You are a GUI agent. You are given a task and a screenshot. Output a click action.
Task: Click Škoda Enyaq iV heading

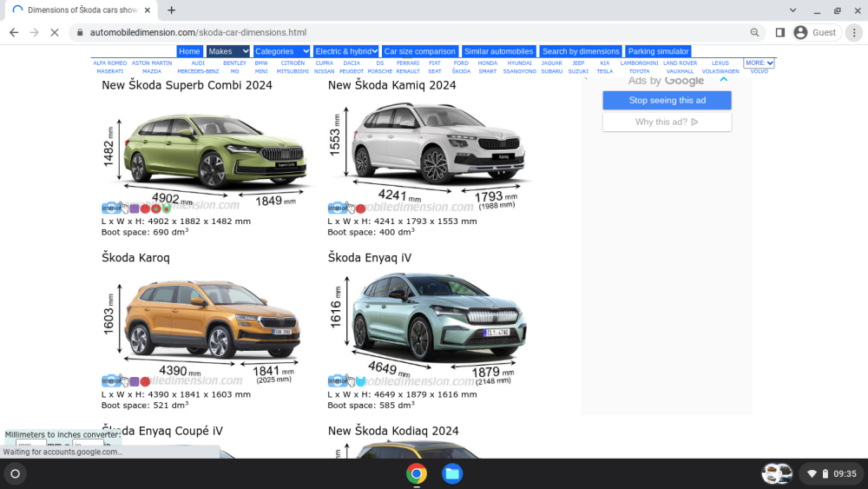[369, 257]
